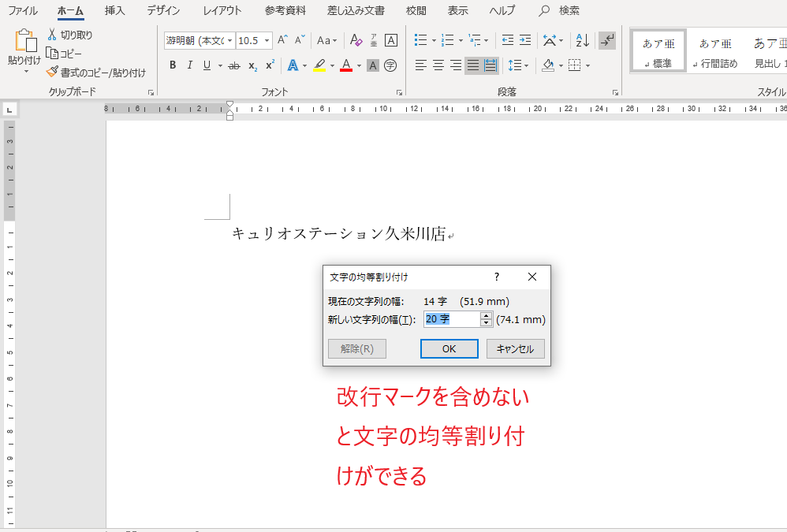Align text to the right

[455, 65]
